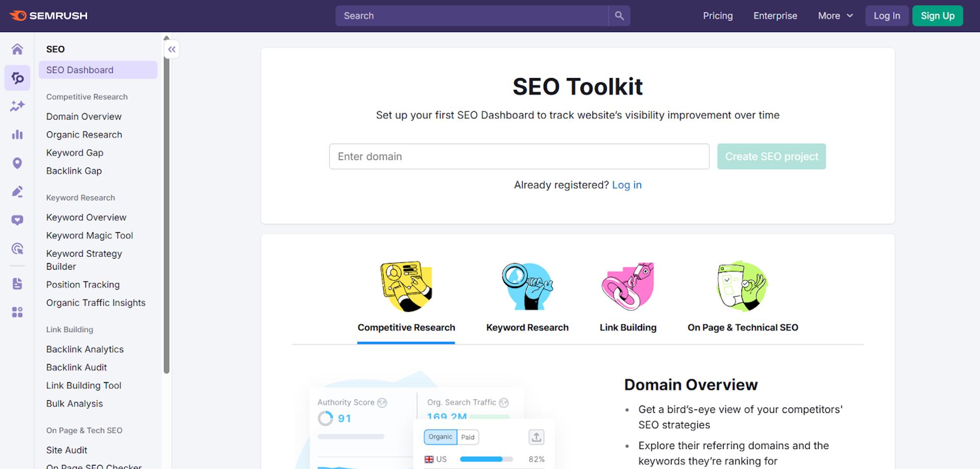The width and height of the screenshot is (980, 469).
Task: Open Backlink Gap in sidebar
Action: pos(74,171)
